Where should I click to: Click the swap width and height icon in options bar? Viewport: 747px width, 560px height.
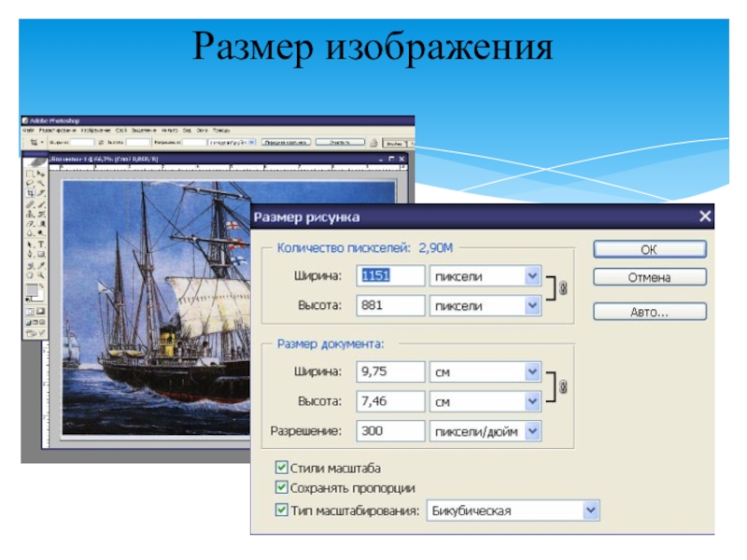point(101,143)
